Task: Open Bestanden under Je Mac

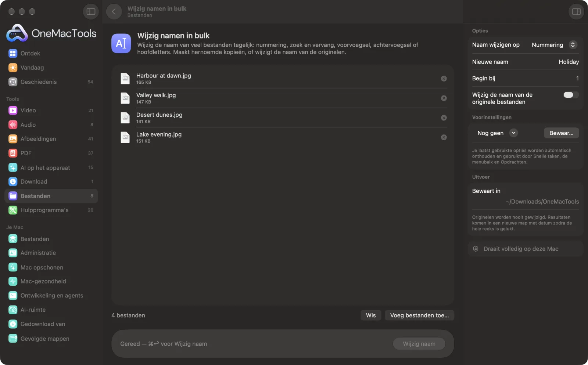Action: tap(51, 239)
